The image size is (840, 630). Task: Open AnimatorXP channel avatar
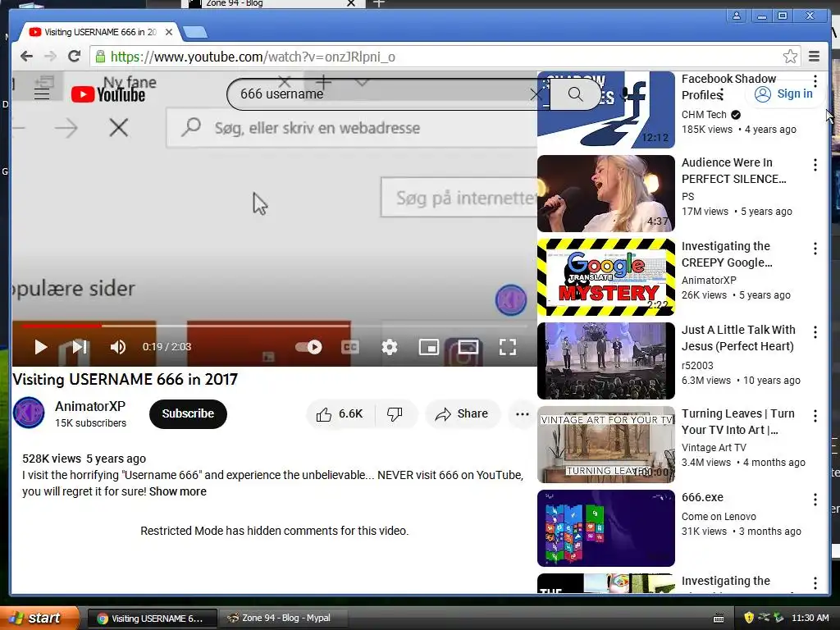click(29, 413)
